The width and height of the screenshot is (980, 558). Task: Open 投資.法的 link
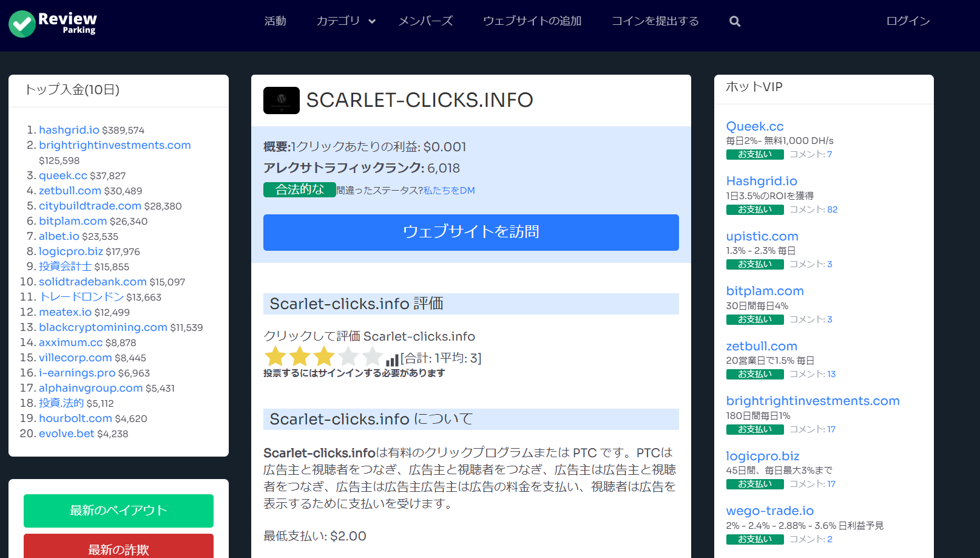pyautogui.click(x=61, y=403)
